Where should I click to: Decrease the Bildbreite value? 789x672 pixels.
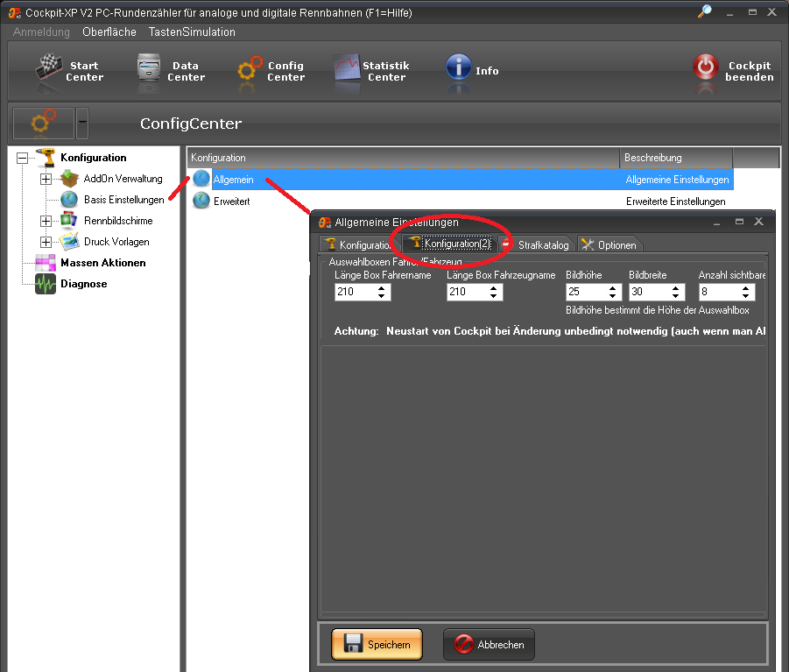tap(676, 296)
